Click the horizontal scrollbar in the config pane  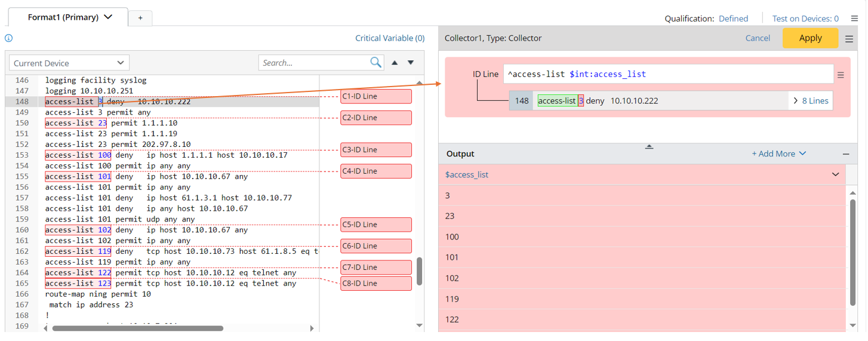point(137,328)
